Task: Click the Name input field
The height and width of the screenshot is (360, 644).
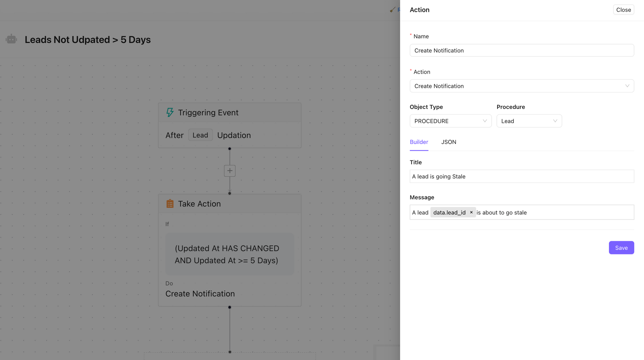Action: click(x=521, y=51)
